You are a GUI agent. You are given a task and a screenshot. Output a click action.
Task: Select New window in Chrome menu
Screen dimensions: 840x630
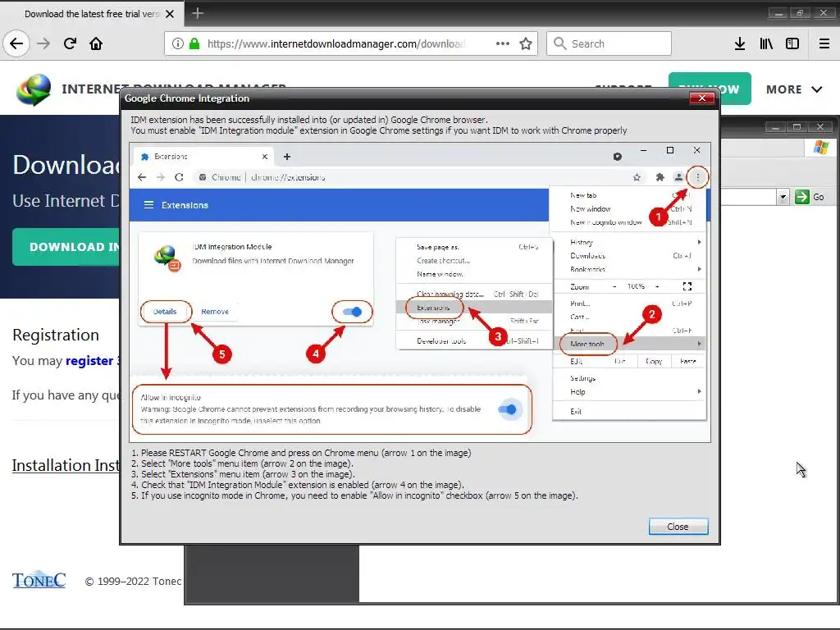(x=629, y=209)
